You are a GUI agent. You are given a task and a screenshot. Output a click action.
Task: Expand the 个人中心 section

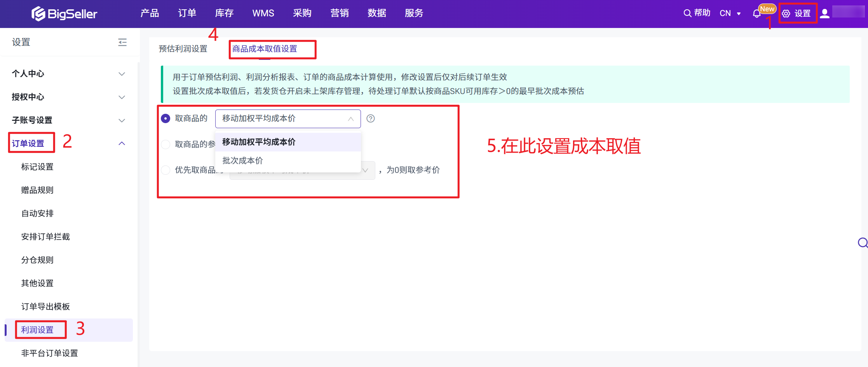coord(122,74)
